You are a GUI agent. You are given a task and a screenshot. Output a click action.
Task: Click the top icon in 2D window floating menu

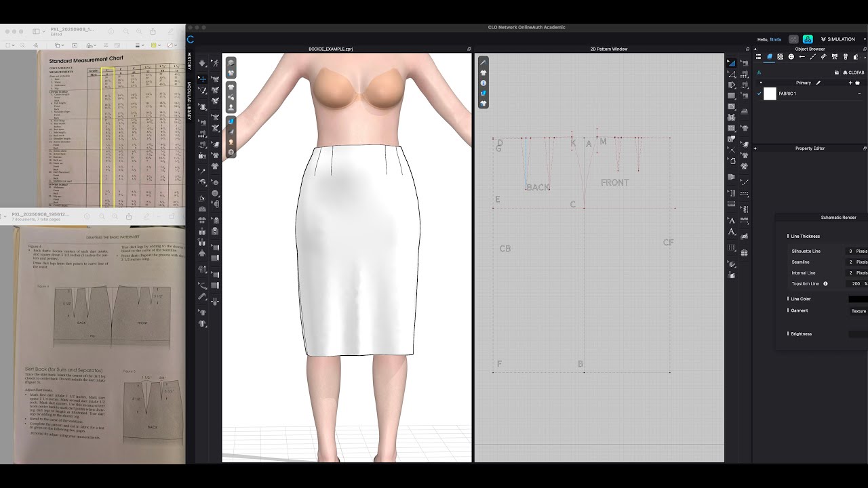click(484, 62)
